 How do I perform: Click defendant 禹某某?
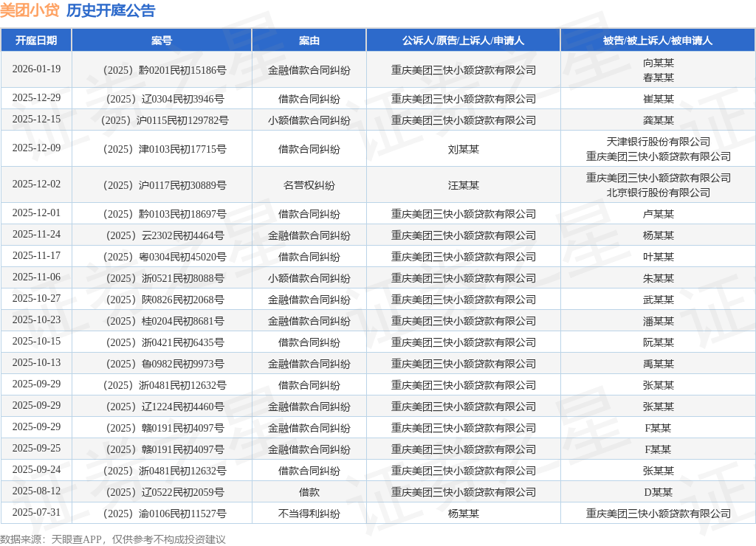pos(658,364)
